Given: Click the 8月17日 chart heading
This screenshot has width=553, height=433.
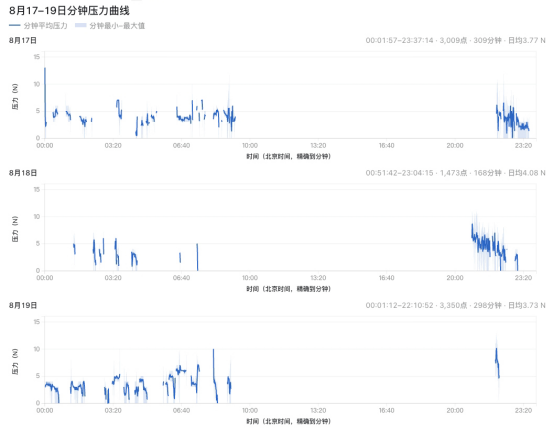Looking at the screenshot, I should click(23, 40).
